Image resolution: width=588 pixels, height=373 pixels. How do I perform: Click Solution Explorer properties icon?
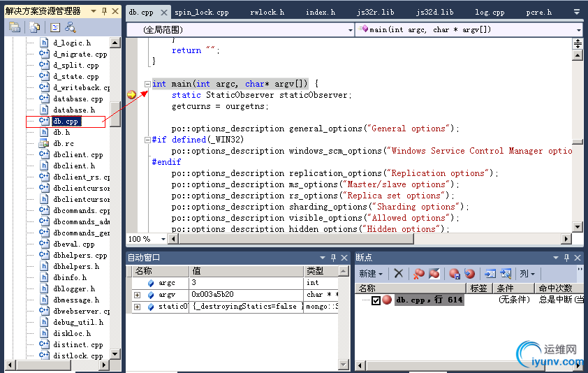tap(15, 27)
